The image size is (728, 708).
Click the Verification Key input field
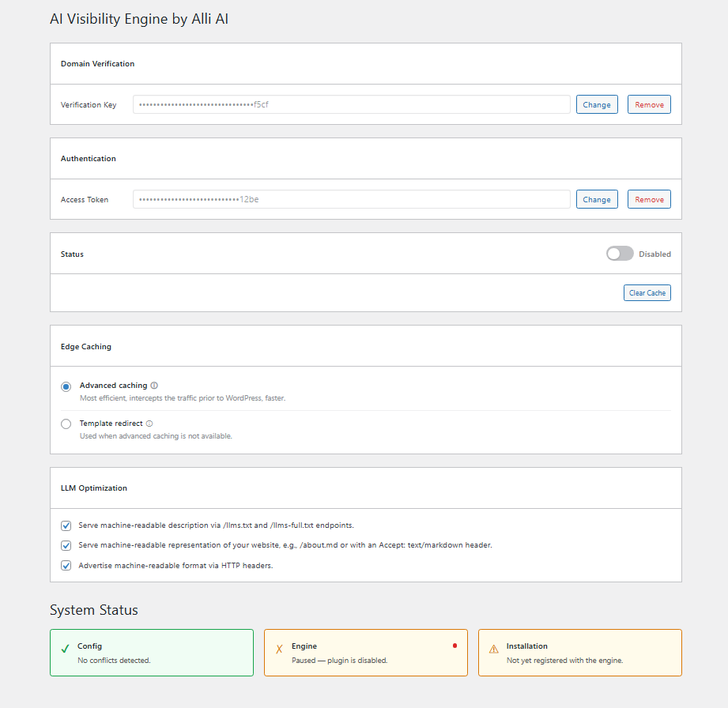tap(352, 104)
